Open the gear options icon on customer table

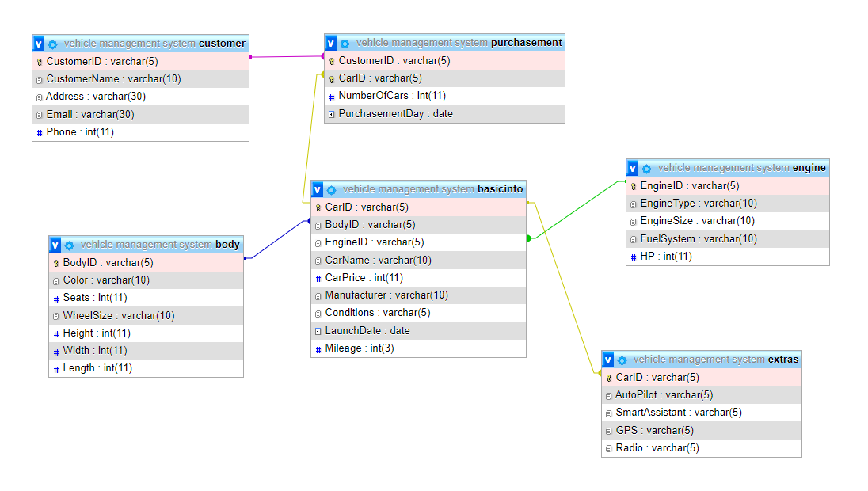tap(52, 44)
